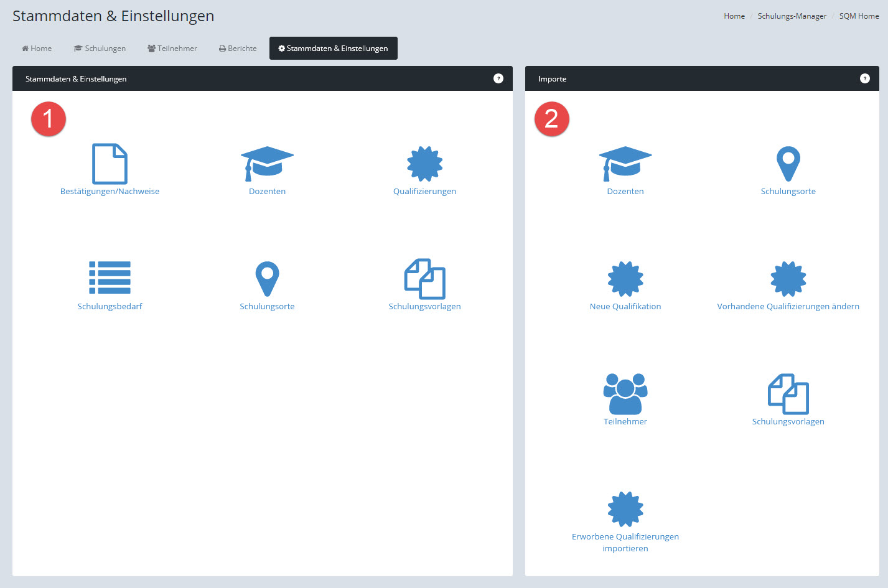Open Dozenten import graduation cap icon
Screen dimensions: 888x588
625,164
